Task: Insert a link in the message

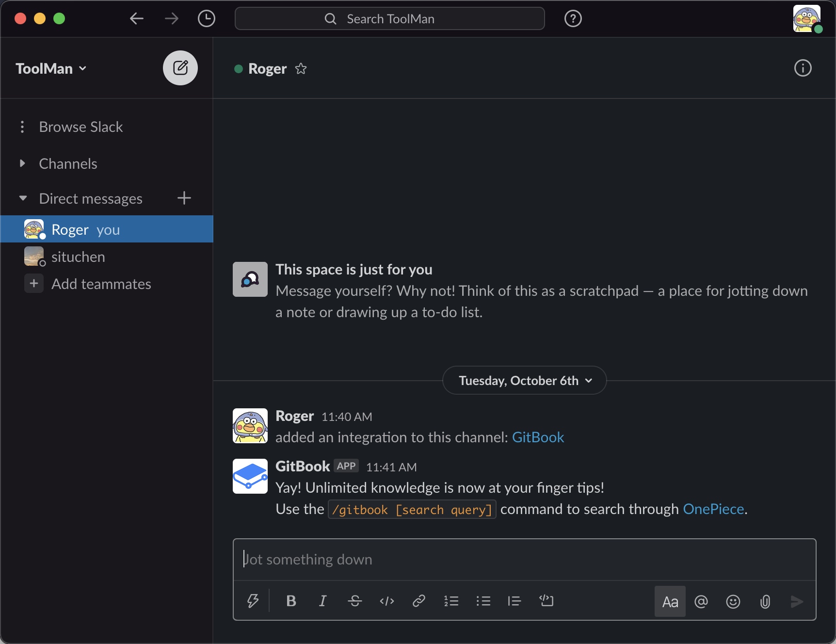Action: point(419,601)
